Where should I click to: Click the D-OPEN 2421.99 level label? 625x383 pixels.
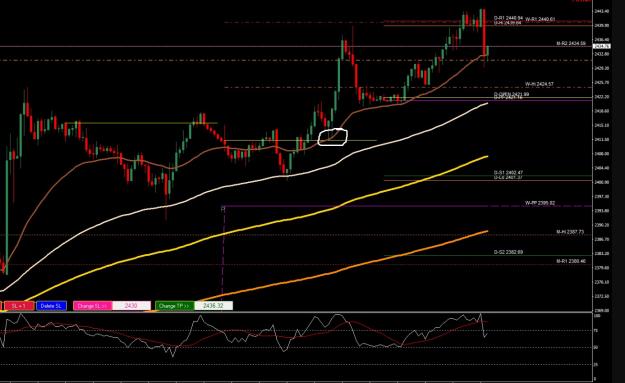coord(511,94)
